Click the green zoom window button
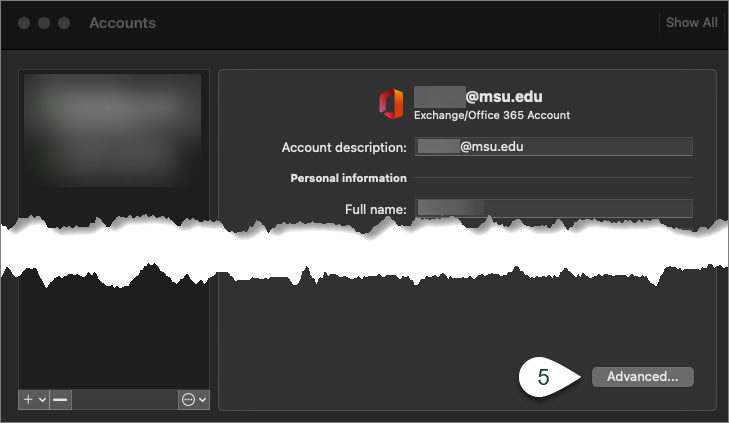 [64, 22]
